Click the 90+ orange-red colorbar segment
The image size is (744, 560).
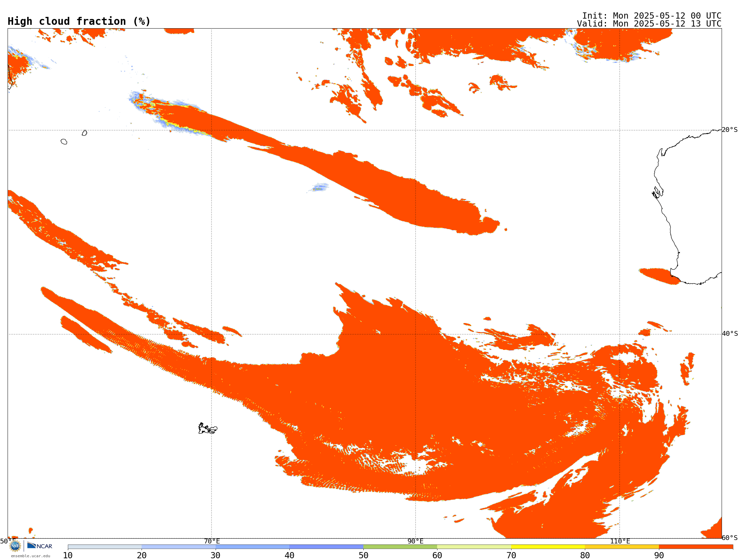click(696, 547)
